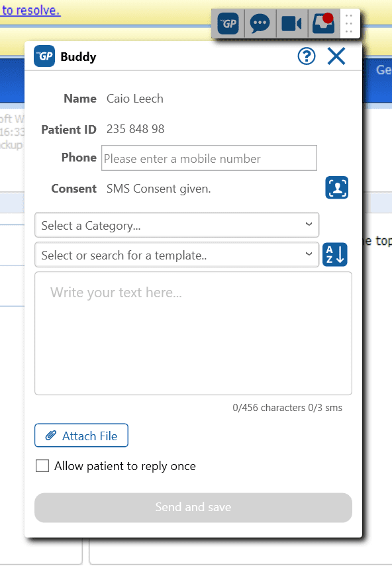
Task: Enable Allow patient to reply once
Action: coord(42,465)
